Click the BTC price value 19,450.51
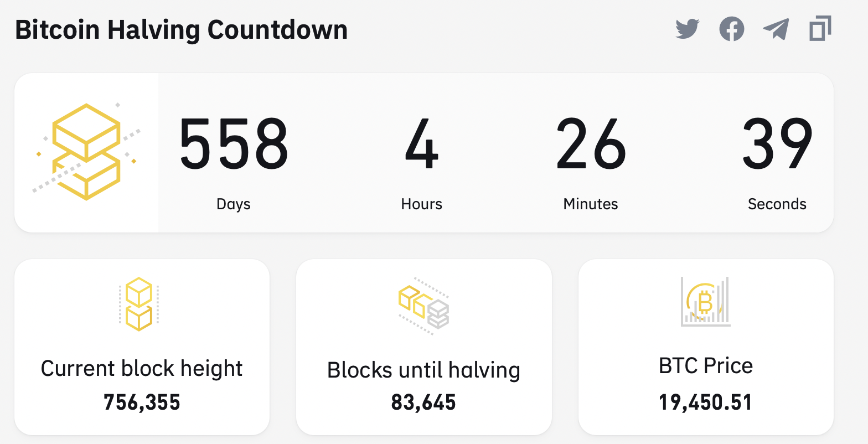This screenshot has width=868, height=444. [706, 402]
